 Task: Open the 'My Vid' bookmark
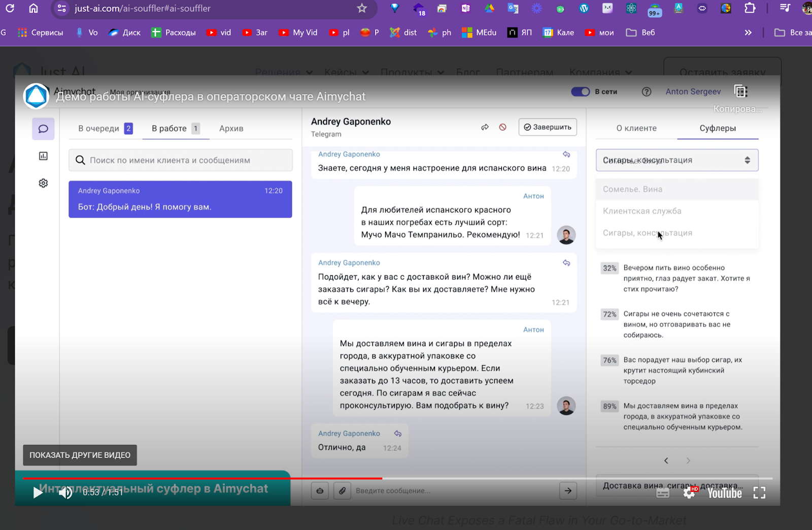pos(298,32)
